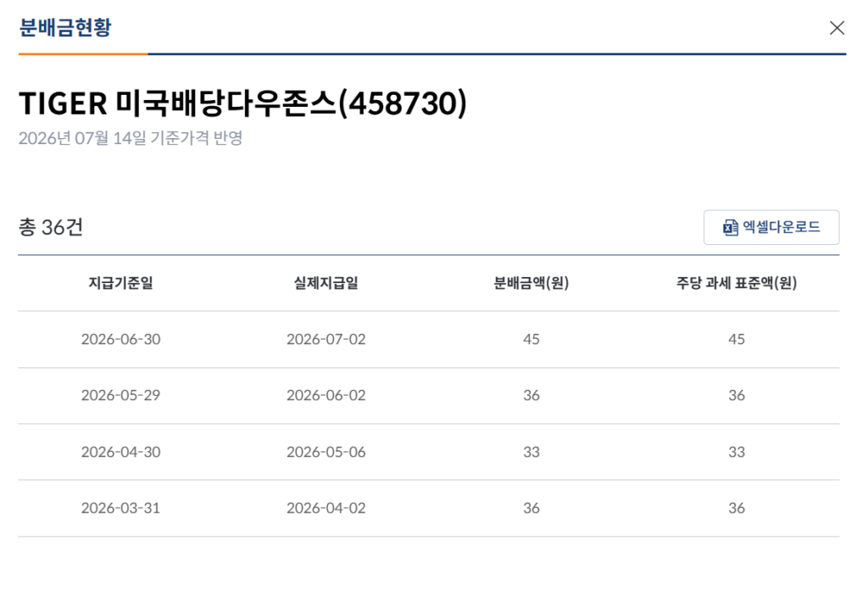
Task: Click the 45 distribution amount value
Action: pos(531,339)
